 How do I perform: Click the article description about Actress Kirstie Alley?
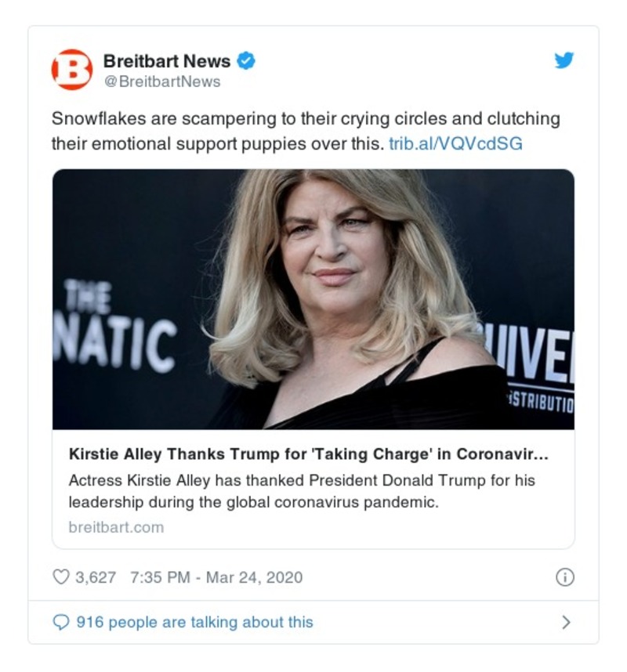point(302,490)
